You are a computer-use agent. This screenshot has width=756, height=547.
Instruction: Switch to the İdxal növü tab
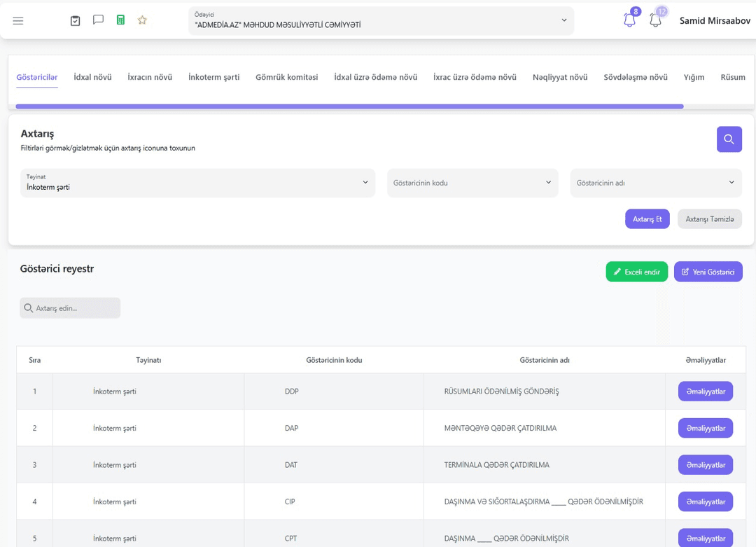pos(92,77)
